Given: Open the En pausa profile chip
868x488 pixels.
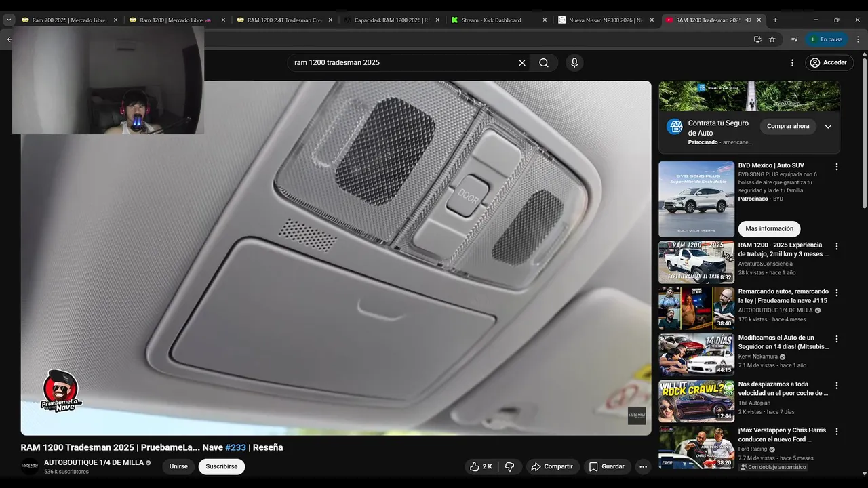Looking at the screenshot, I should pyautogui.click(x=826, y=39).
